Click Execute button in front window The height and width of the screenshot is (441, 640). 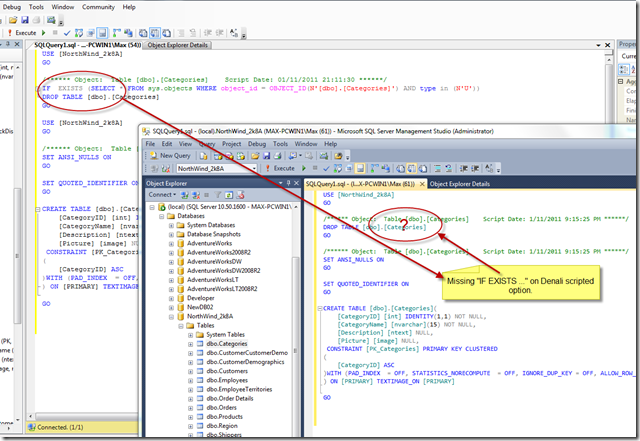coord(280,168)
